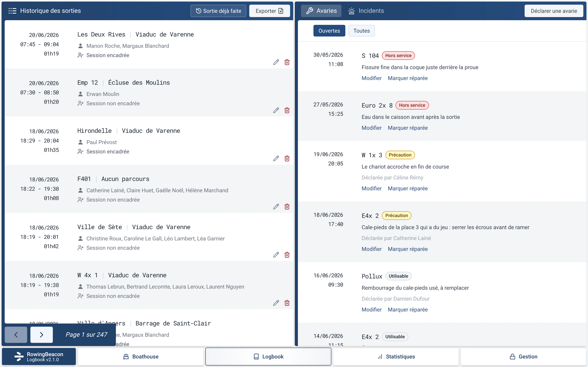Screen dimensions: 588x367
Task: Click the Exporter button
Action: tap(269, 11)
